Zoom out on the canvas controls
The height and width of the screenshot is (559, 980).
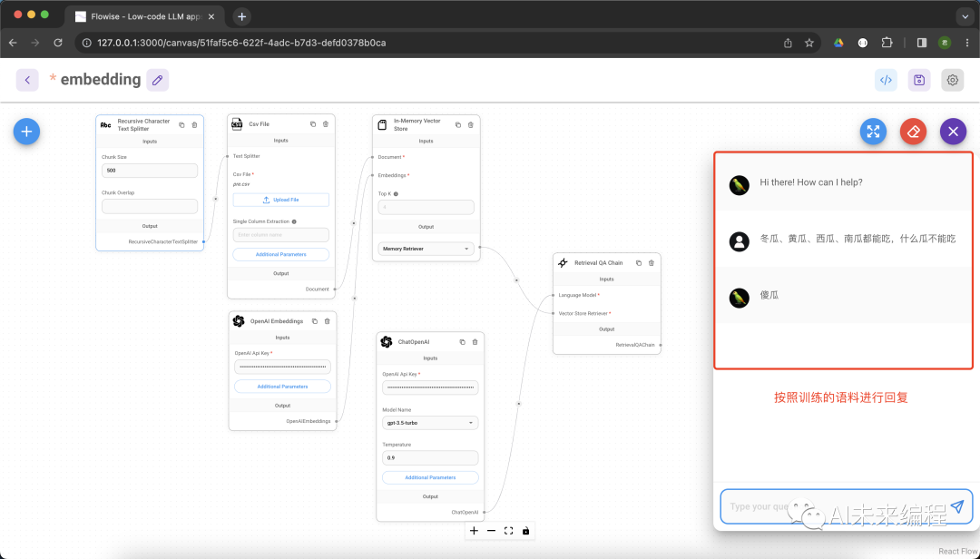(491, 531)
